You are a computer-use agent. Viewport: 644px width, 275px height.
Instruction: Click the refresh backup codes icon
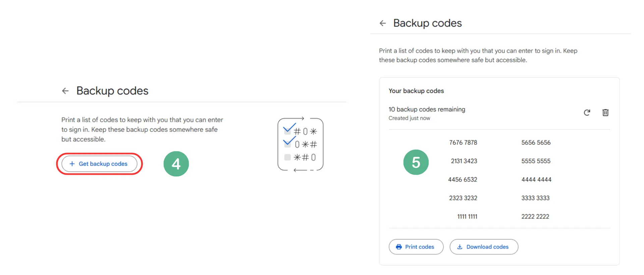point(587,113)
